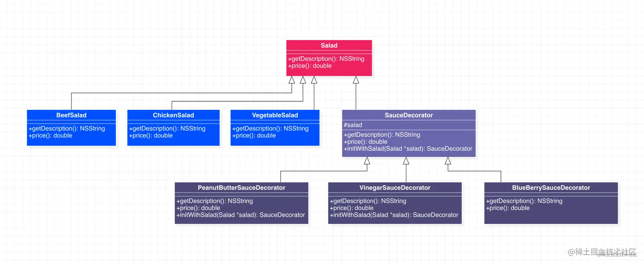Click getDescription() in VegetableSalad
This screenshot has width=644, height=264.
tap(270, 128)
